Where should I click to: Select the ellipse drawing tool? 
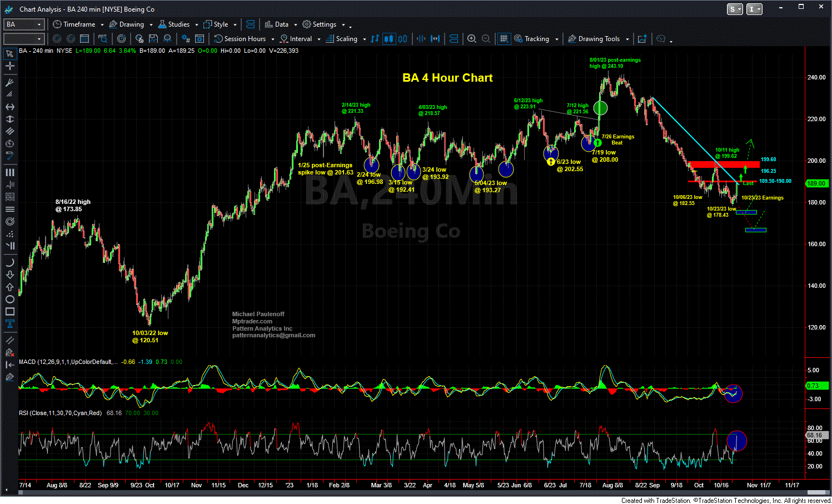tap(9, 299)
